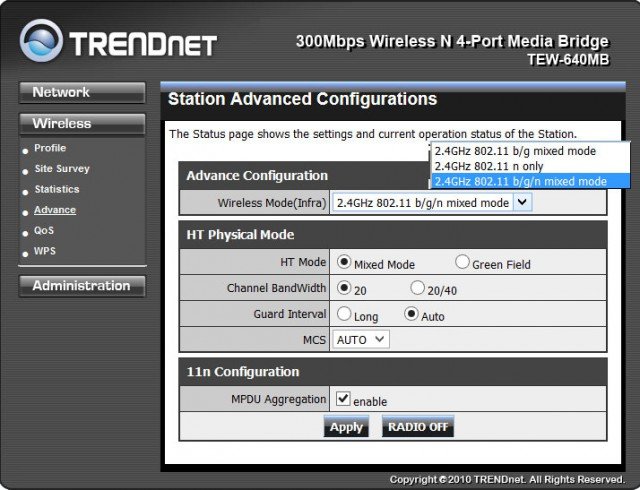Image resolution: width=640 pixels, height=490 pixels.
Task: Expand the MCS dropdown
Action: (361, 340)
